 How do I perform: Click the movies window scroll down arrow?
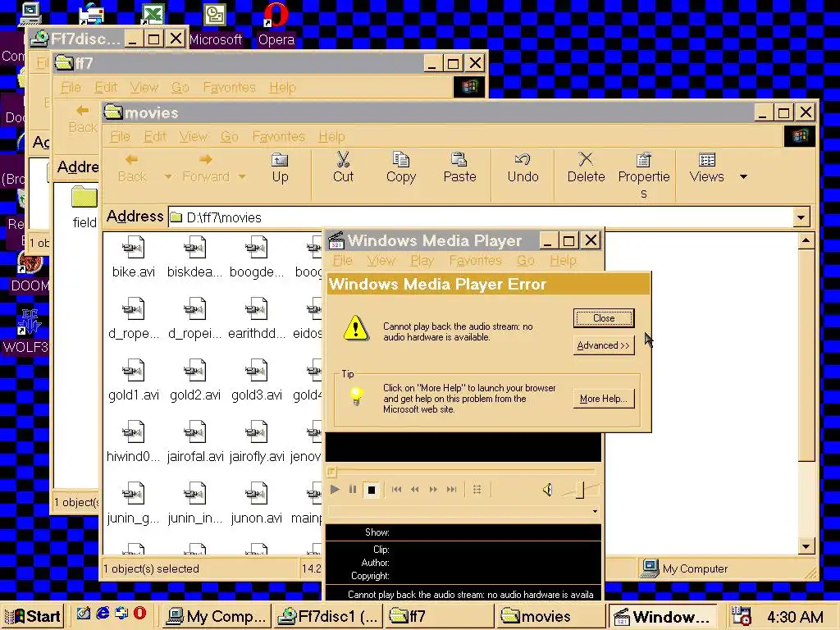click(806, 546)
